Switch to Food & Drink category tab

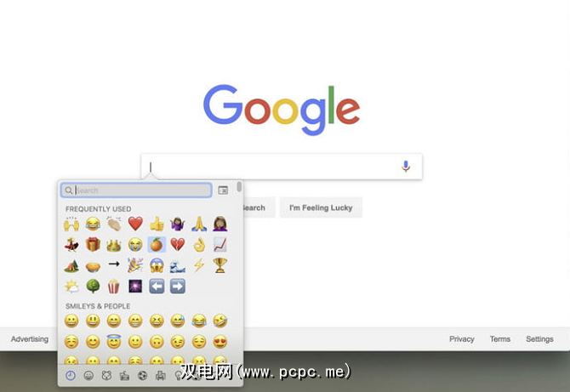tap(124, 376)
